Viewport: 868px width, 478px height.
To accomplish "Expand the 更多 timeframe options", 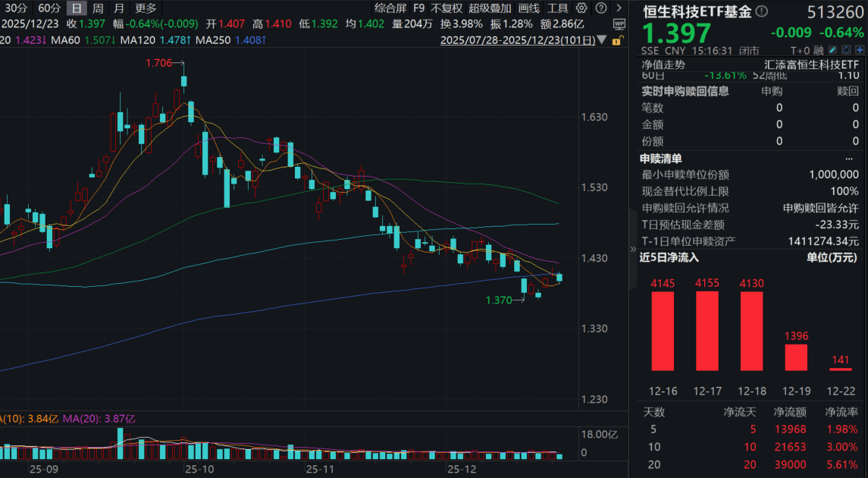I will click(x=146, y=8).
